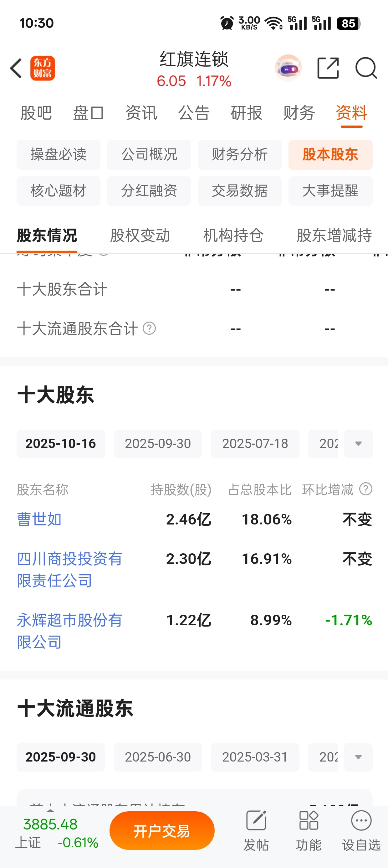Expand 十大流通股东 date list dropdown arrow
The image size is (388, 868).
(x=358, y=757)
